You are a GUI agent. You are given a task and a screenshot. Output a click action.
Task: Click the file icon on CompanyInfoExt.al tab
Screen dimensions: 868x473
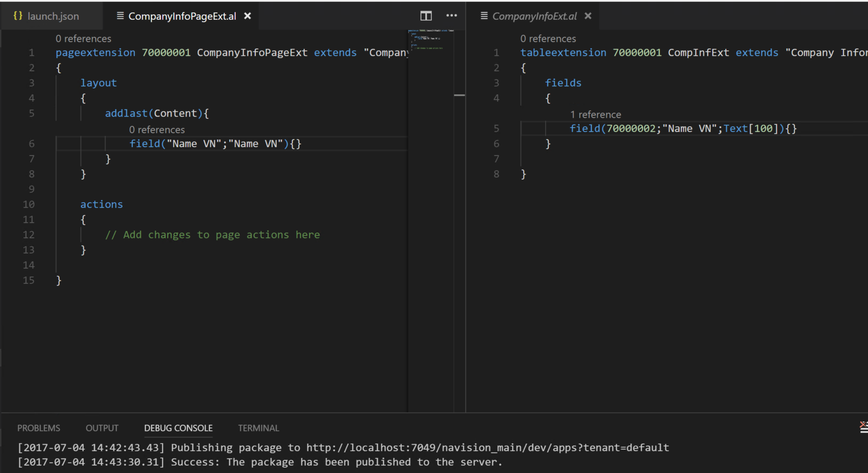pos(484,15)
